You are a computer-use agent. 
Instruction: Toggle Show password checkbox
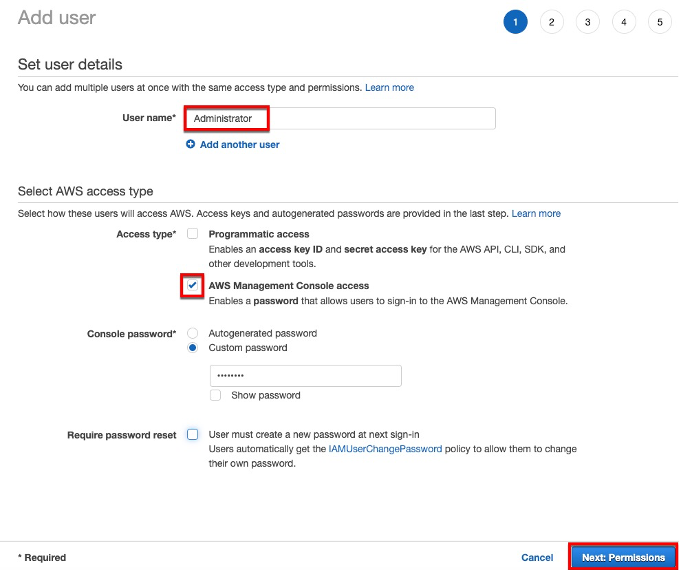click(x=215, y=395)
